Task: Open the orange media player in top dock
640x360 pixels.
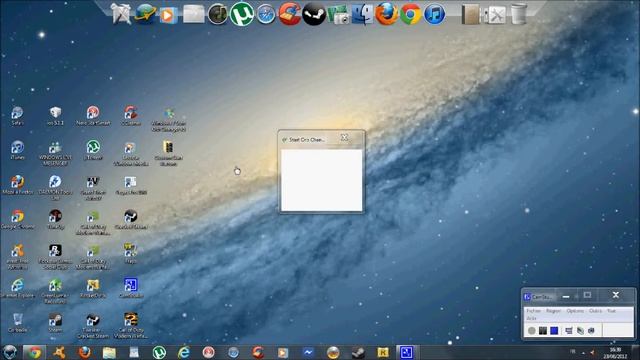Action: [x=168, y=15]
